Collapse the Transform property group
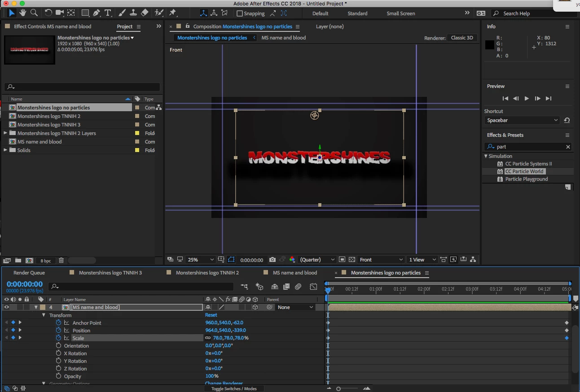 (x=44, y=315)
